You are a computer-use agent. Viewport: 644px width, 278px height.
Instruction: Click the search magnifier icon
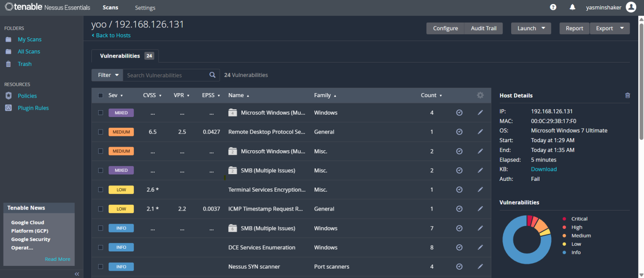213,75
